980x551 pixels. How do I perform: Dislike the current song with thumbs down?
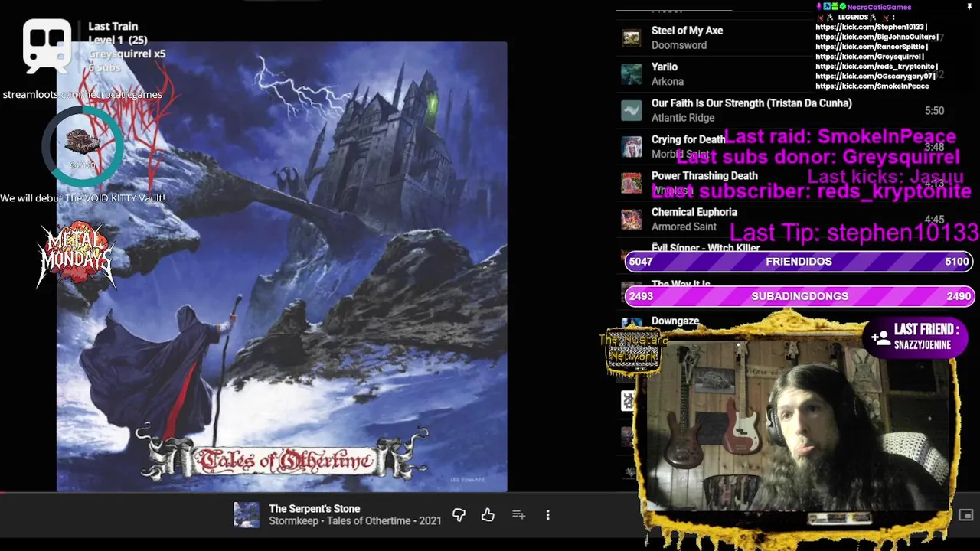(459, 515)
